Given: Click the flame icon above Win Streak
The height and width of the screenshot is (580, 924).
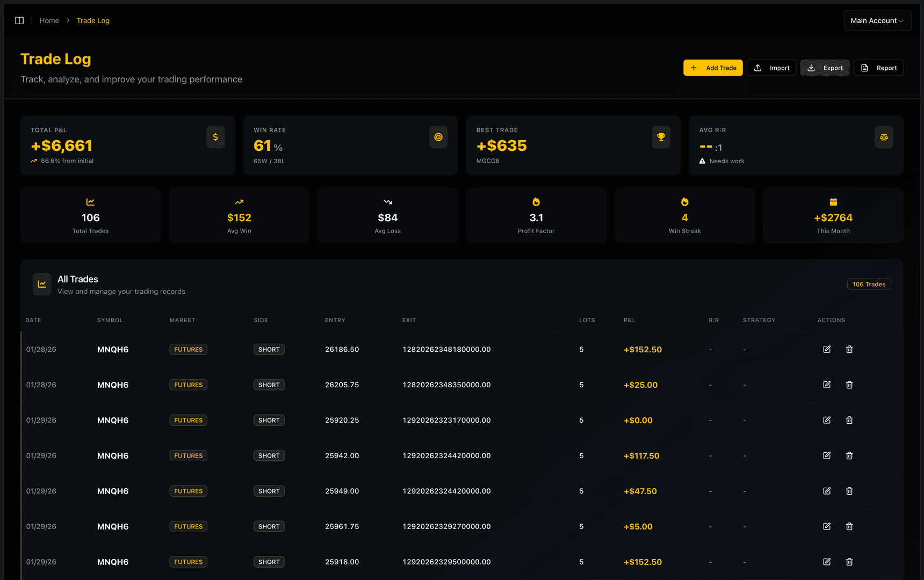Looking at the screenshot, I should click(x=685, y=202).
